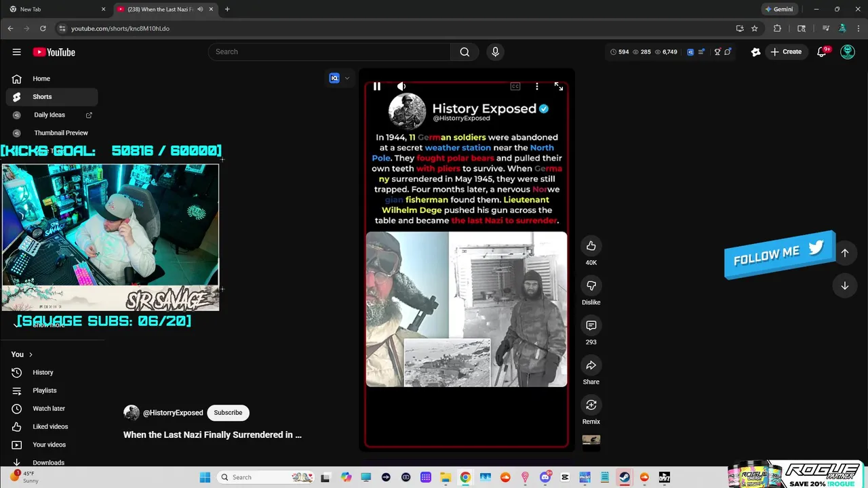
Task: Click the blue vidIQ icon in stats bar
Action: (x=690, y=52)
